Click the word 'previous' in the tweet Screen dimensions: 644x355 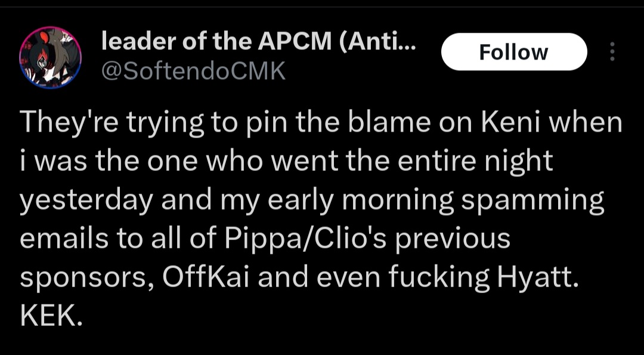pos(452,239)
